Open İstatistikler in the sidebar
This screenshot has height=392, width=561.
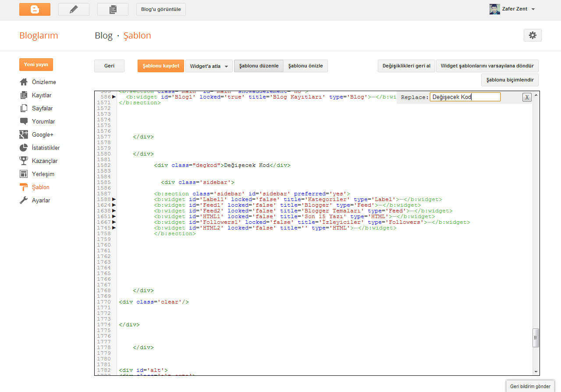[x=46, y=148]
